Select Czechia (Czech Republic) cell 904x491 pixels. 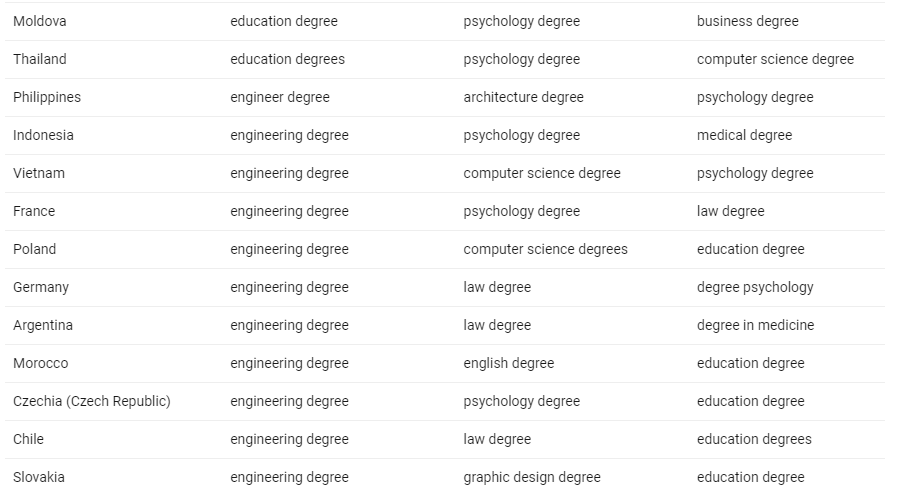(x=92, y=401)
